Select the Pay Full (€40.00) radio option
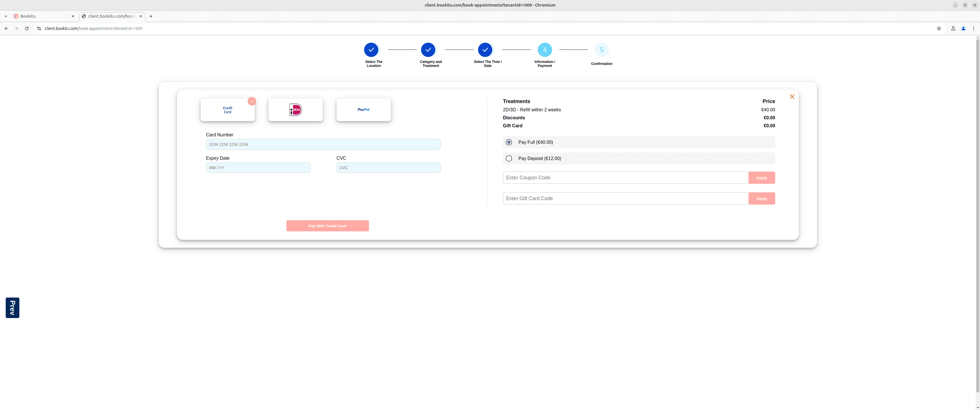 pyautogui.click(x=509, y=142)
